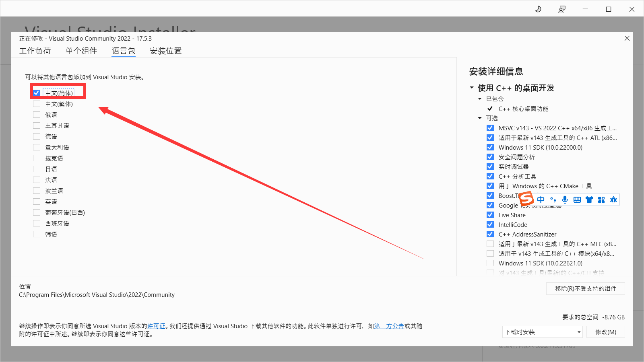Toggle Sogou punctuation mode icon
This screenshot has width=644, height=362.
pos(553,200)
